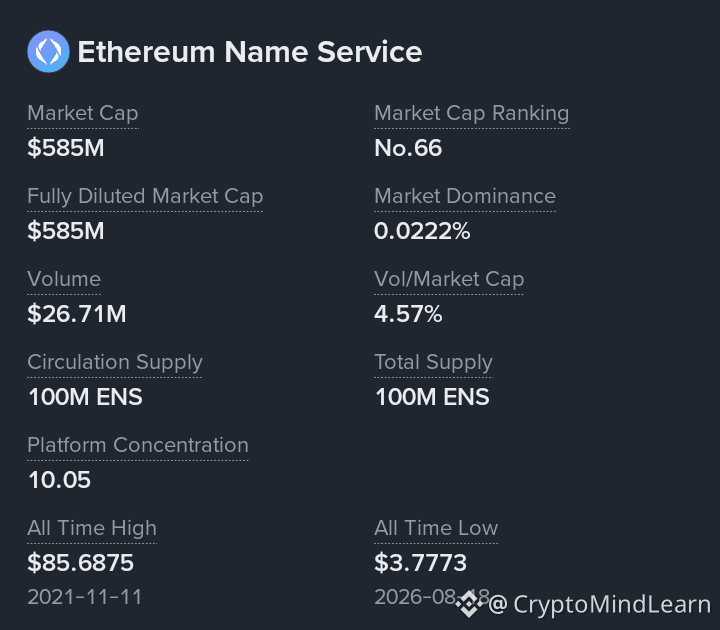Image resolution: width=720 pixels, height=630 pixels.
Task: Show Market Cap Ranking tooltip
Action: coord(472,113)
